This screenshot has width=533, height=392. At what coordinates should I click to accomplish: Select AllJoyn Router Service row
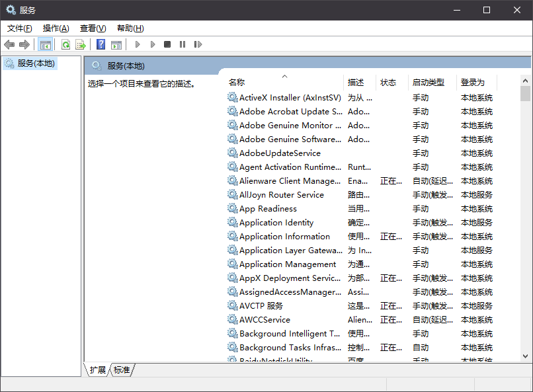[360, 194]
